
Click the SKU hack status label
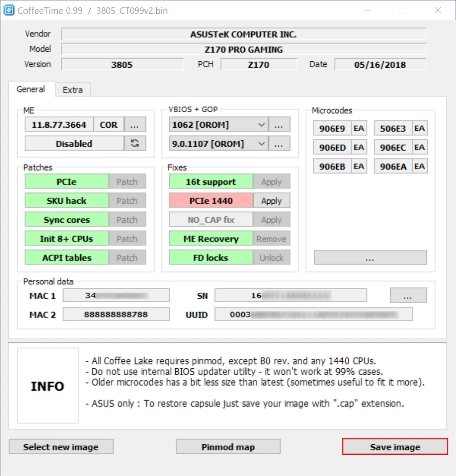[x=67, y=200]
